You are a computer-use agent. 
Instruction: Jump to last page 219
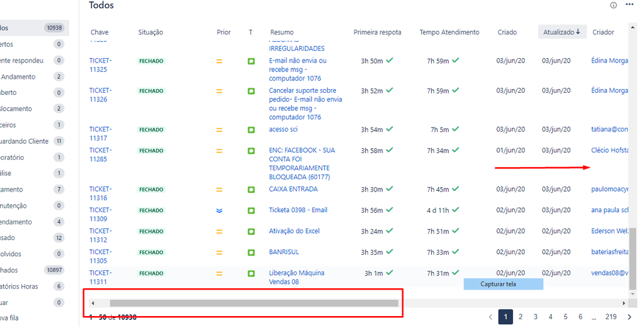click(610, 317)
